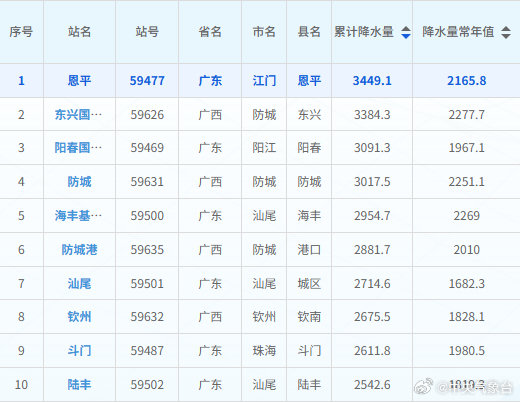
Task: Select station number 59632
Action: (147, 317)
